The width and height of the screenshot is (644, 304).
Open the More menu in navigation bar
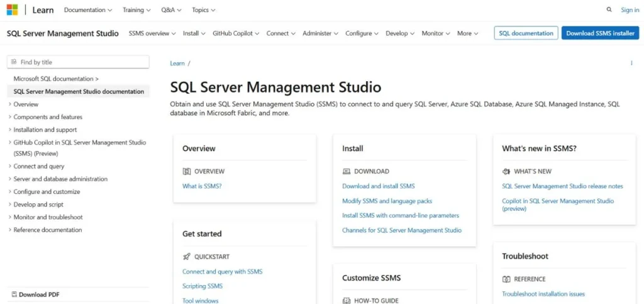(x=467, y=33)
